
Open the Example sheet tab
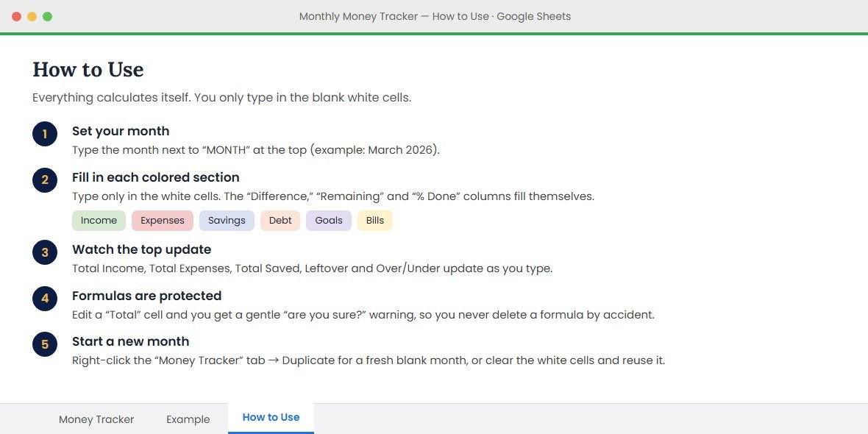coord(188,419)
